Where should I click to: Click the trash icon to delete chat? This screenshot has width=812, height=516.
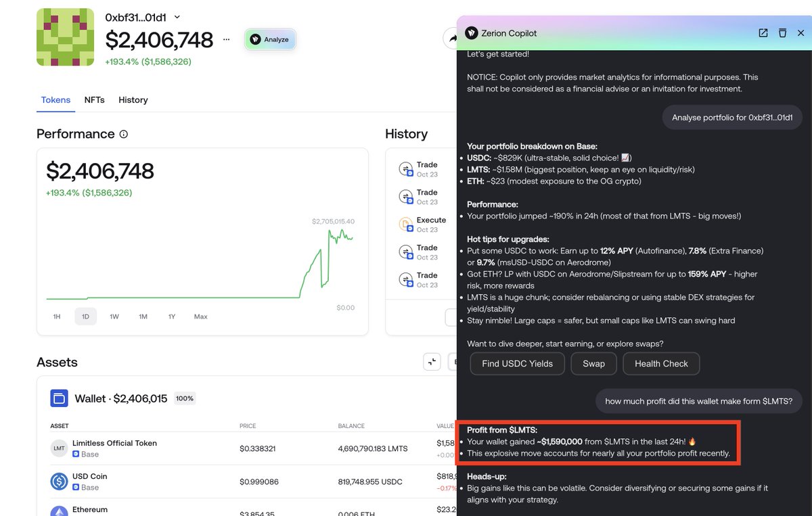(x=782, y=33)
